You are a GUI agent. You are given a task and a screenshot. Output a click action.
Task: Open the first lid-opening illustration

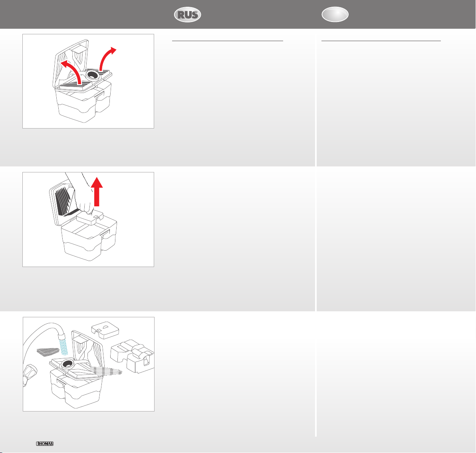[x=88, y=81]
